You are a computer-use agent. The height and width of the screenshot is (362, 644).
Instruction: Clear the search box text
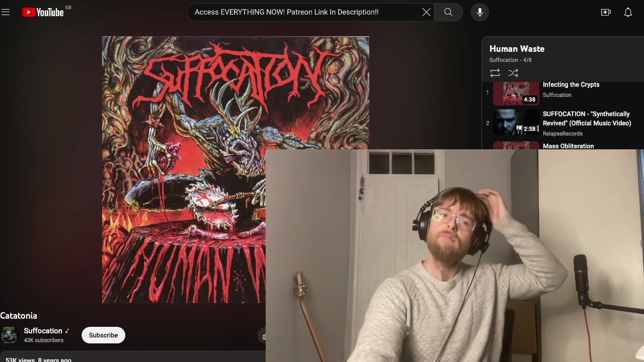point(426,12)
